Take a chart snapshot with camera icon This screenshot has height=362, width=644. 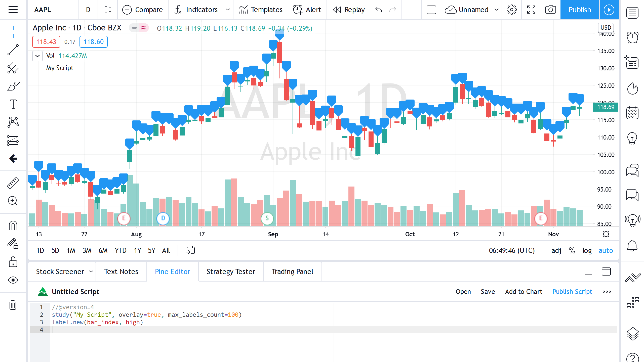click(x=551, y=10)
